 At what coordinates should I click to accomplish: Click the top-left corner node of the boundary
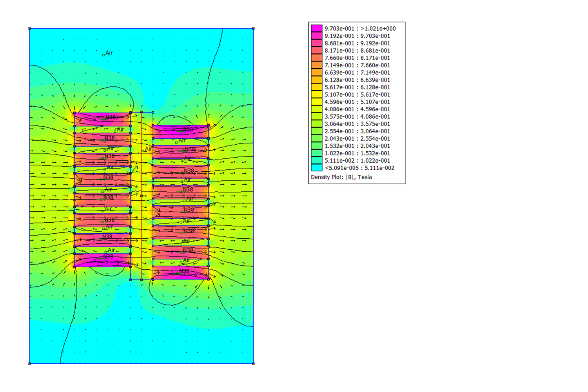pos(30,29)
